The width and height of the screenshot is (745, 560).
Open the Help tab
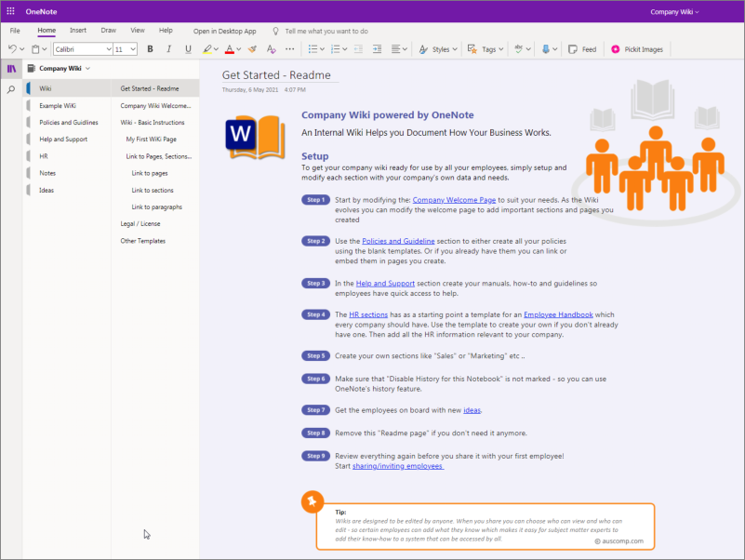coord(166,30)
